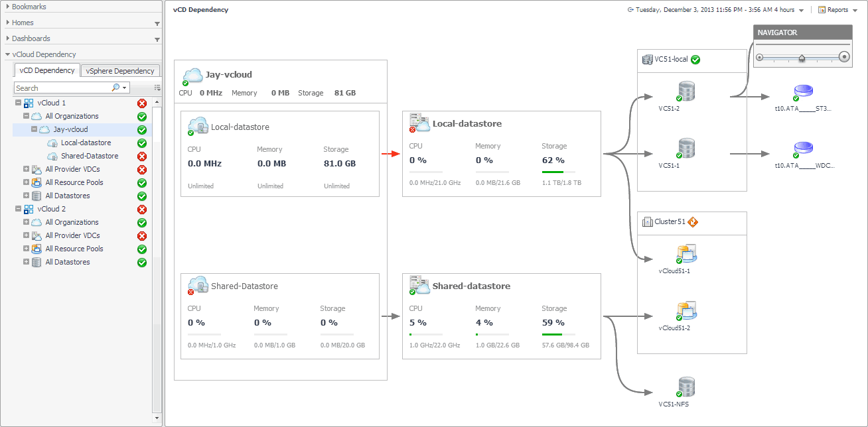The height and width of the screenshot is (427, 868).
Task: Collapse the vCloud 1 tree node
Action: [18, 103]
